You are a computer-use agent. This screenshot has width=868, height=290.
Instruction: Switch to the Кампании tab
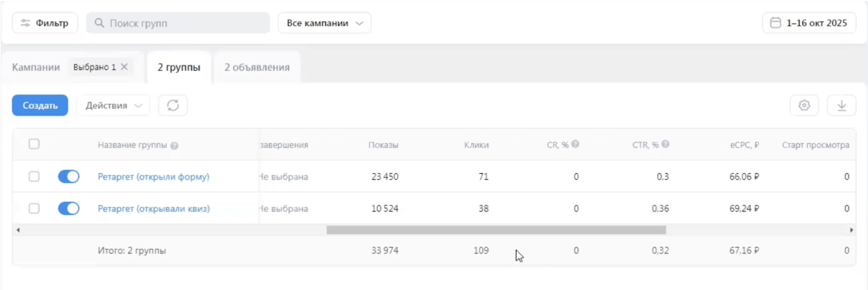[36, 67]
